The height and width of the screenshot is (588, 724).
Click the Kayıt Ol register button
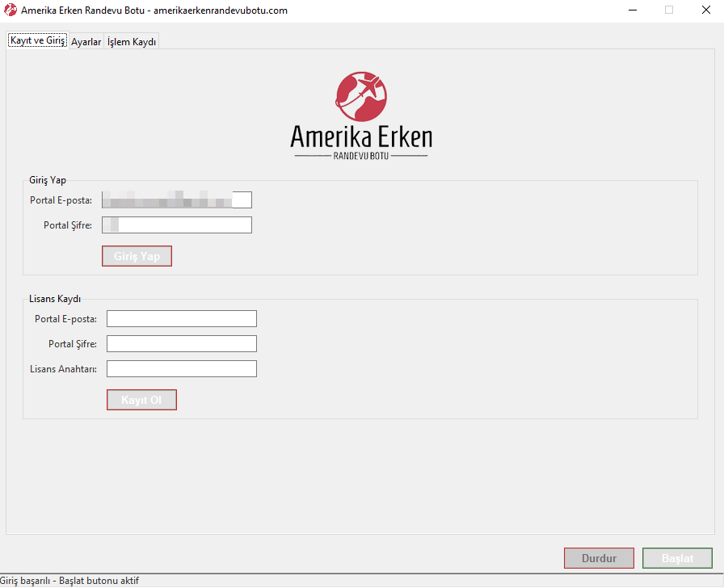click(141, 400)
